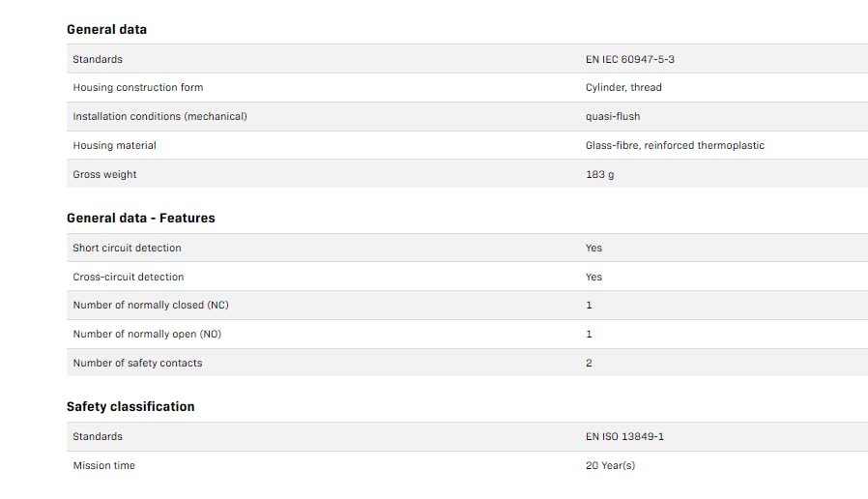868x499 pixels.
Task: Select "Number of normally closed (NC)" label
Action: (151, 305)
